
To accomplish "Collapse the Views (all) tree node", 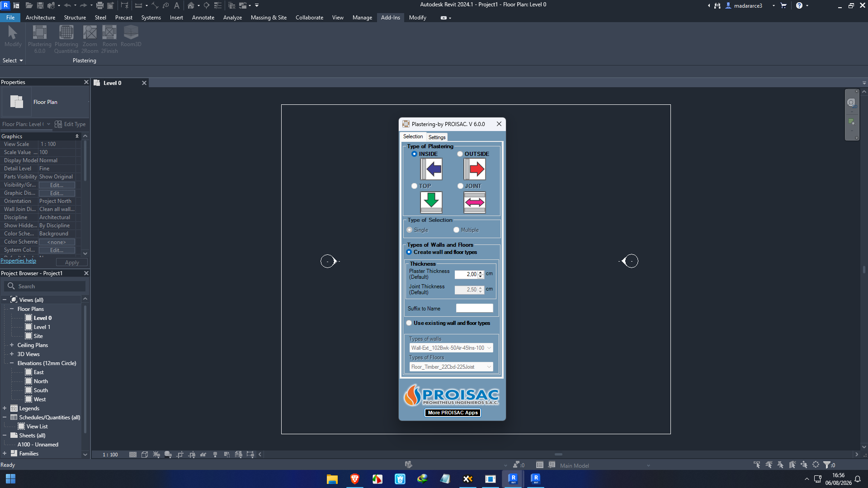I will point(5,300).
